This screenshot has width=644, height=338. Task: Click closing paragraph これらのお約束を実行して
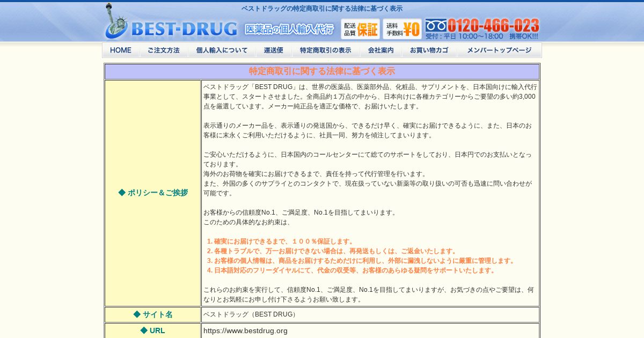369,295
